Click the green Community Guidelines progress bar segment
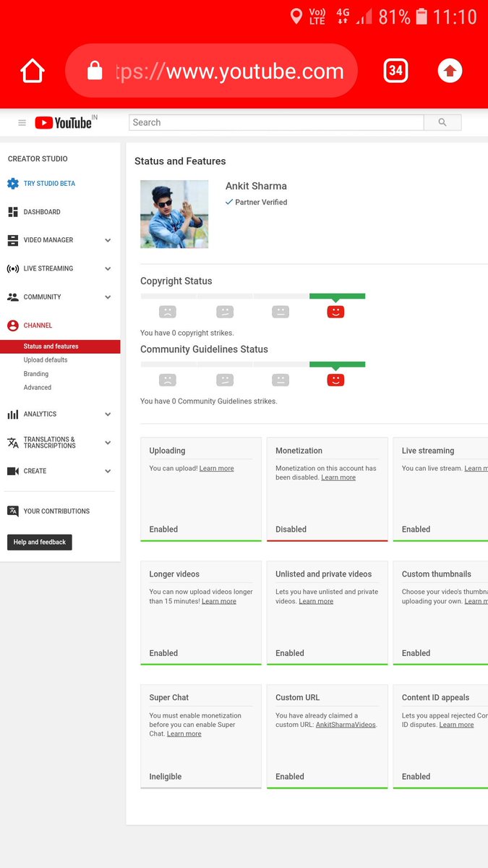 click(x=337, y=364)
